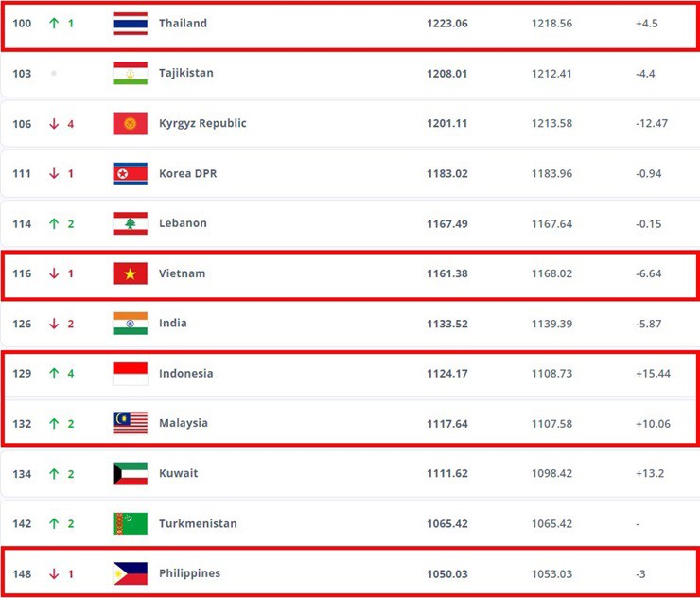Click the Korea DPR flag icon
This screenshot has width=700, height=598.
(x=130, y=174)
